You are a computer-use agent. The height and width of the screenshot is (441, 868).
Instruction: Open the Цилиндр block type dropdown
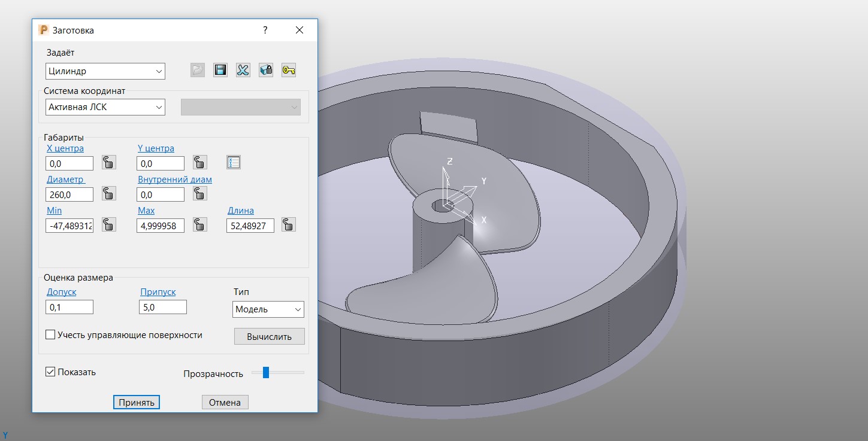[105, 71]
